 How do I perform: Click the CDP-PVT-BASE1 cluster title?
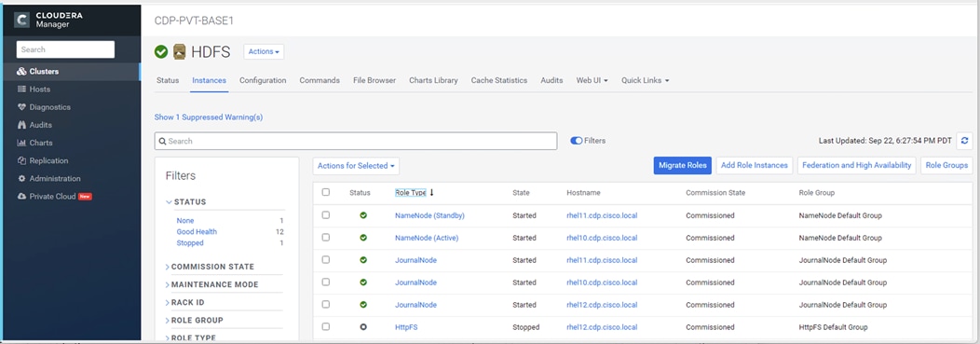tap(194, 21)
